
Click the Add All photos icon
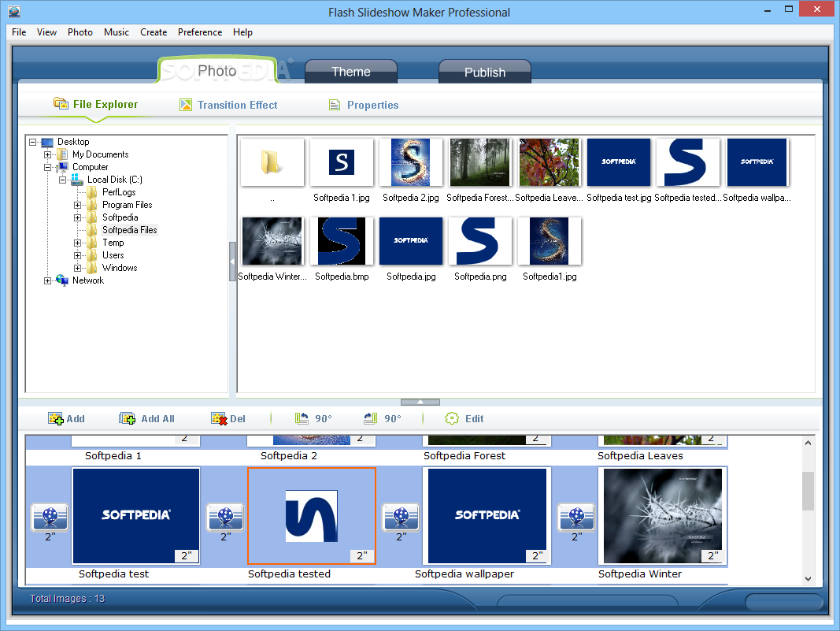point(127,419)
